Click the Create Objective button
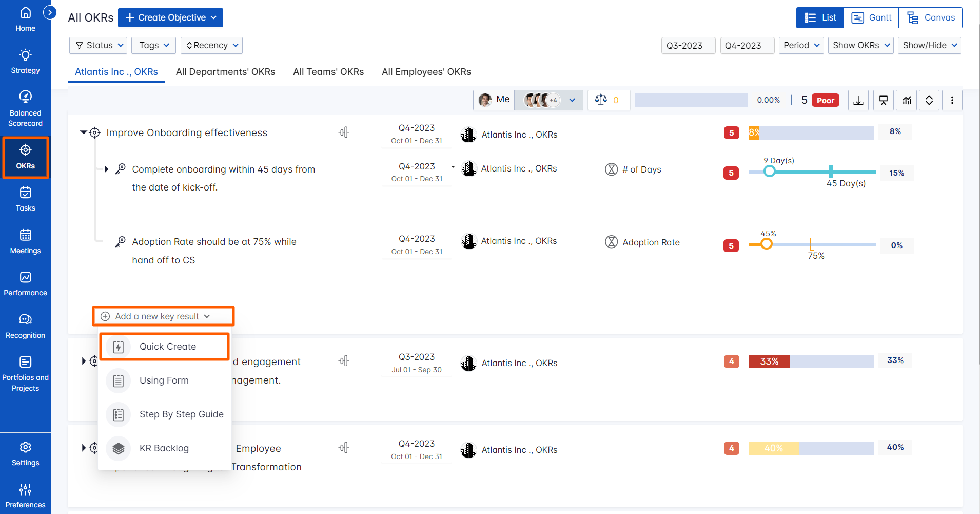The image size is (980, 514). click(170, 17)
